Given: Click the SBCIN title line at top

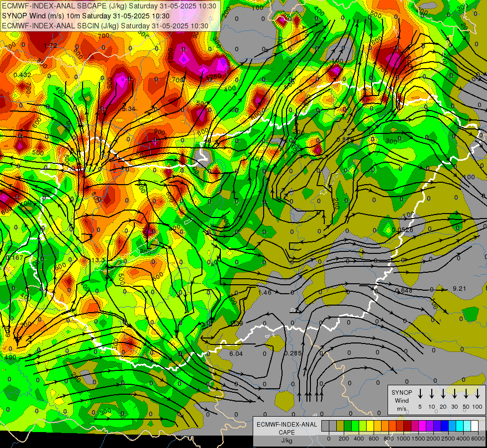Looking at the screenshot, I should [x=105, y=26].
